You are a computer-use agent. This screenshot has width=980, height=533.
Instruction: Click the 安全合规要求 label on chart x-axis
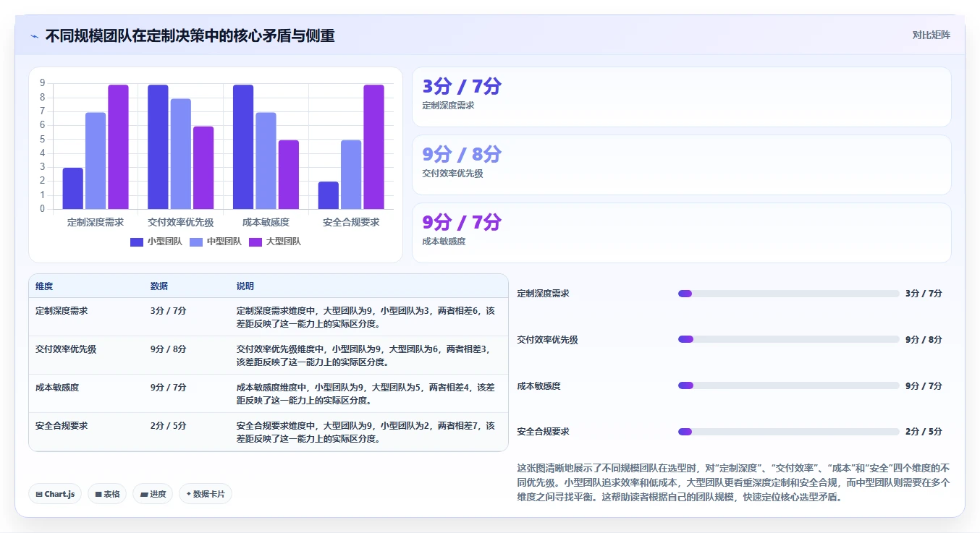pyautogui.click(x=351, y=222)
